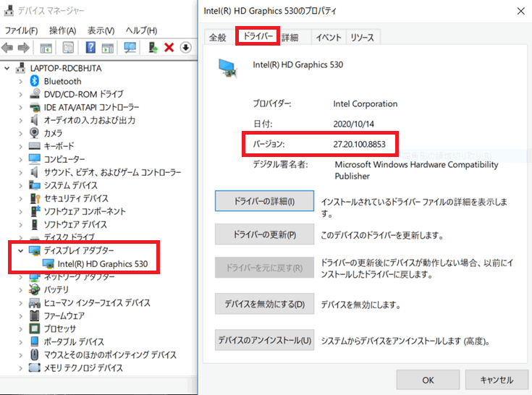Select the ネットワーク アダプター tree item
Image resolution: width=532 pixels, height=395 pixels.
79,277
